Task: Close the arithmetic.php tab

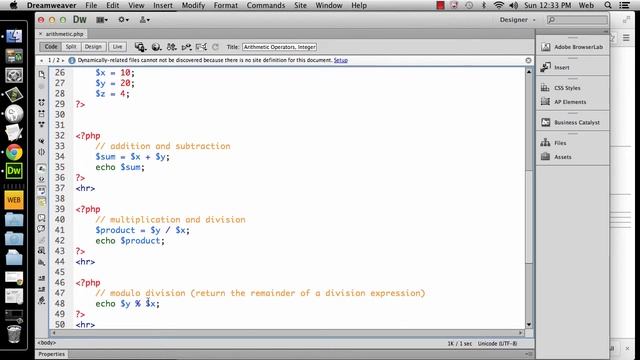Action: point(40,34)
